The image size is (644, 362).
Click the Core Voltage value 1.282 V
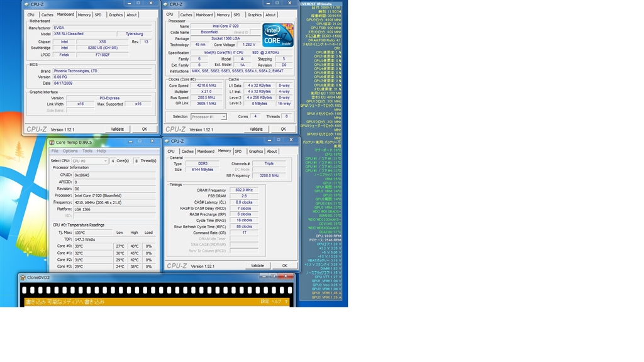click(249, 45)
